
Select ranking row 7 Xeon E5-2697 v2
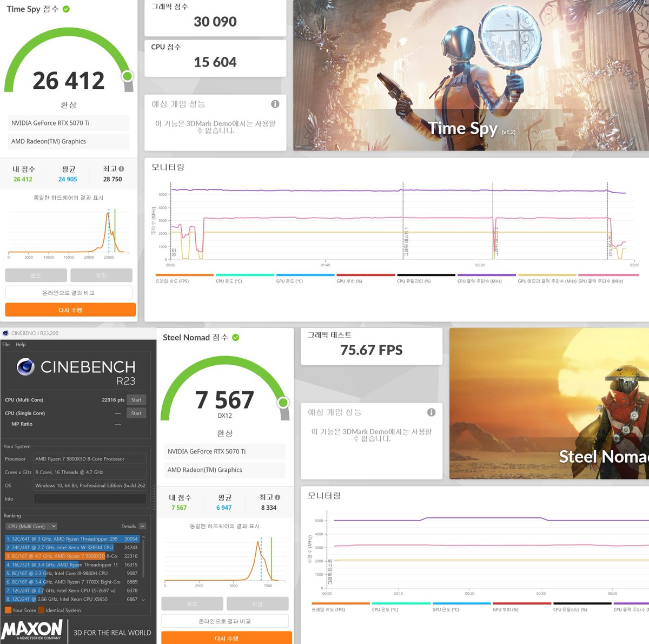(x=72, y=591)
